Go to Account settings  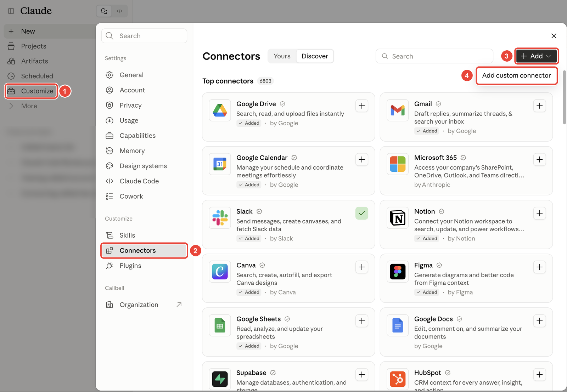click(x=144, y=90)
